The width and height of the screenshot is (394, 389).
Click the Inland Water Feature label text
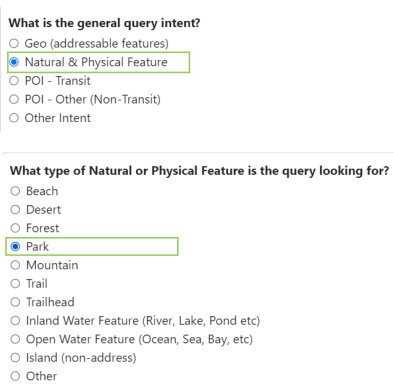pos(143,321)
